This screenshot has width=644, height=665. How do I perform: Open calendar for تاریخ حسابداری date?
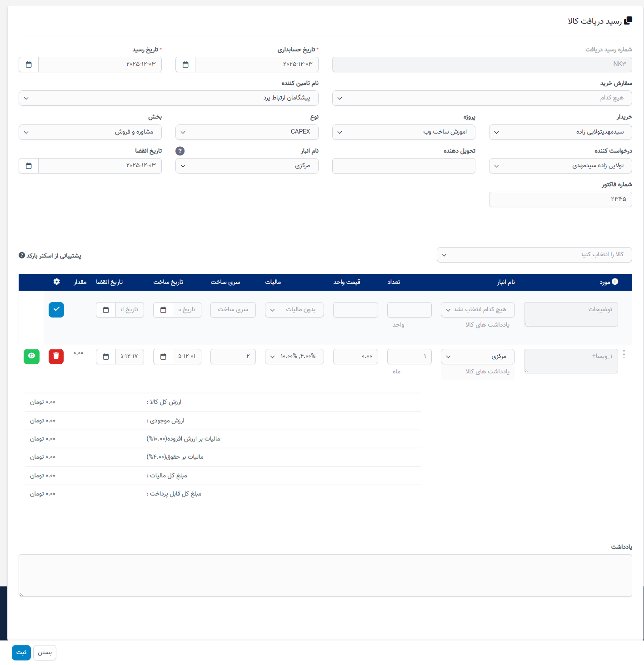pos(185,65)
